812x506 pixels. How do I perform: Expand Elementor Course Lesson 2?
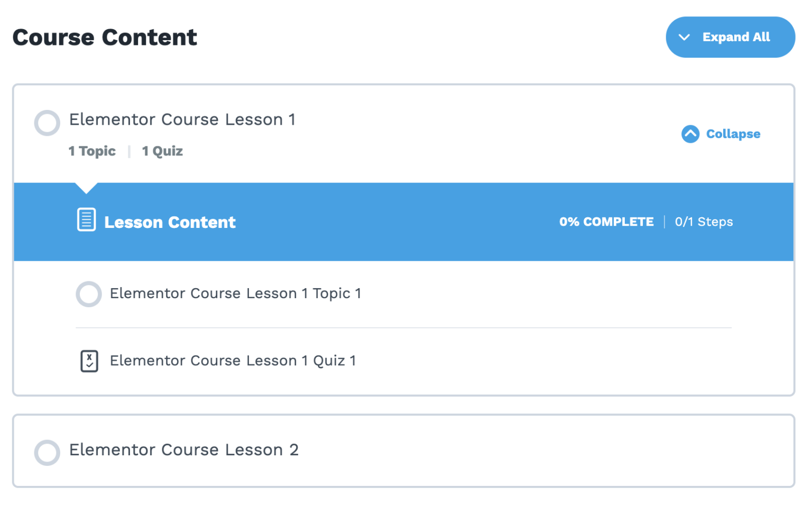point(184,450)
